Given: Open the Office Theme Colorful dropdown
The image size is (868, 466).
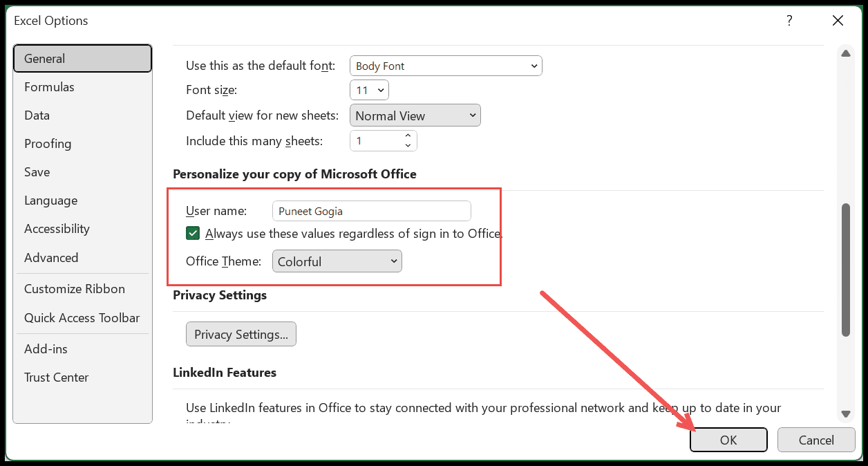Looking at the screenshot, I should [337, 261].
